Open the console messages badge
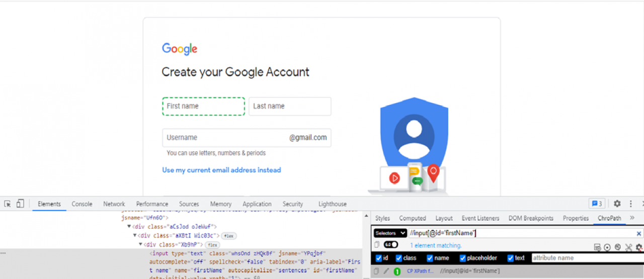The width and height of the screenshot is (644, 279). (x=597, y=204)
